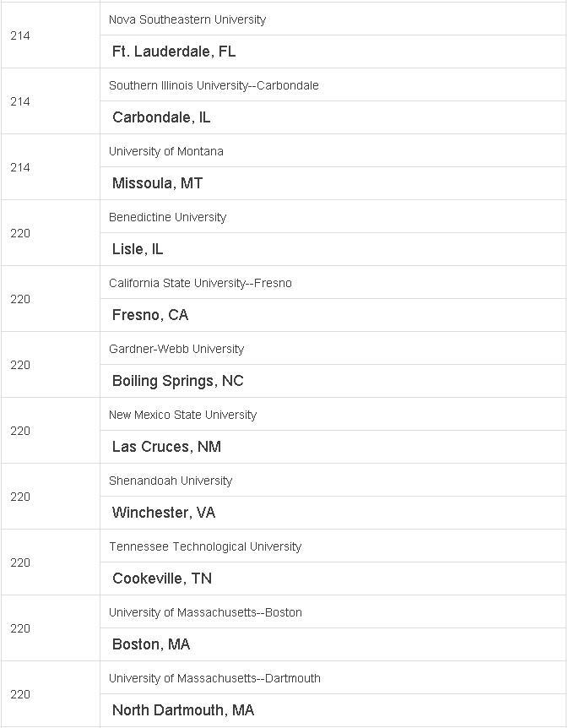Click Winchester, VA location cell

click(333, 513)
